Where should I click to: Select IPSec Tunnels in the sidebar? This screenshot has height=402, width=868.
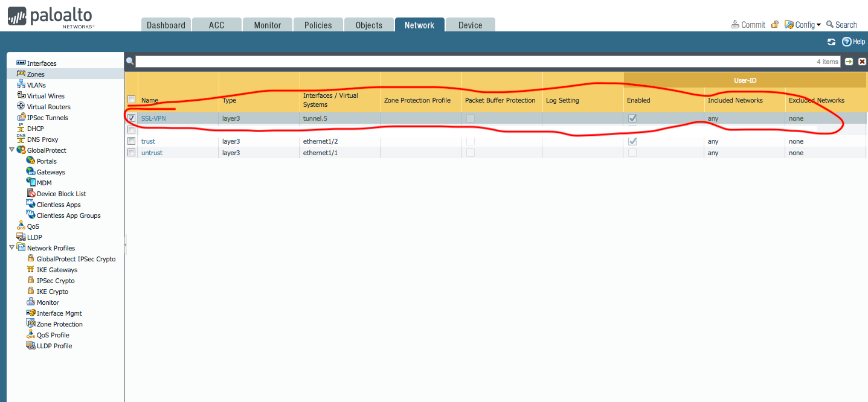click(47, 118)
